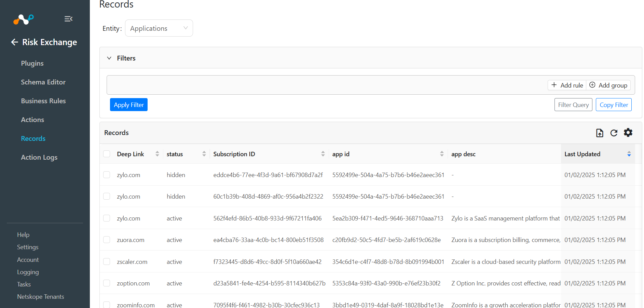Open table column settings gear
This screenshot has height=308, width=644.
[x=628, y=132]
